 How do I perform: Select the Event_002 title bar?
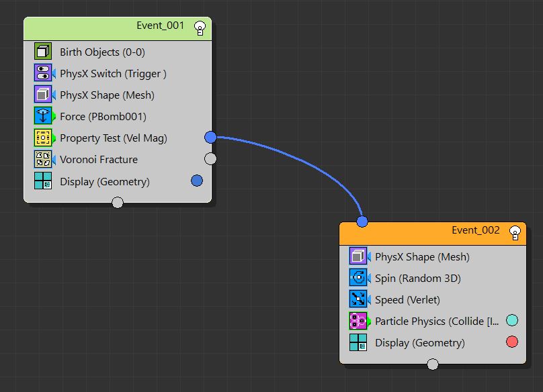433,234
